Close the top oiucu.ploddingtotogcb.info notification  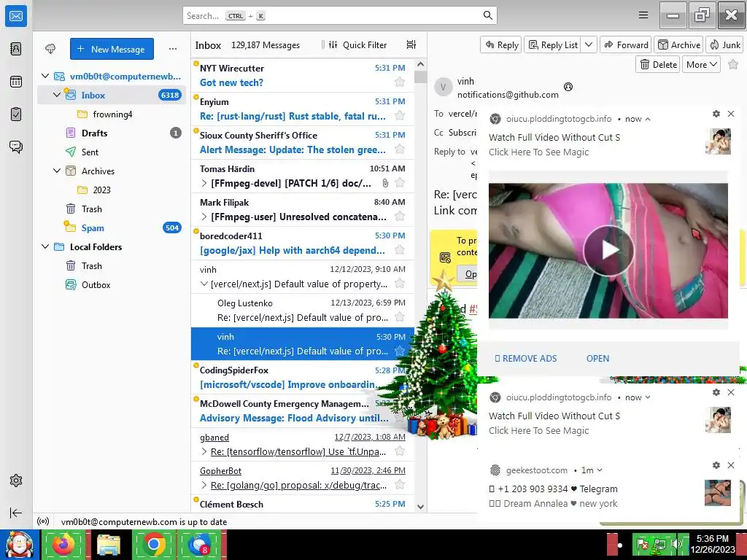(x=731, y=114)
